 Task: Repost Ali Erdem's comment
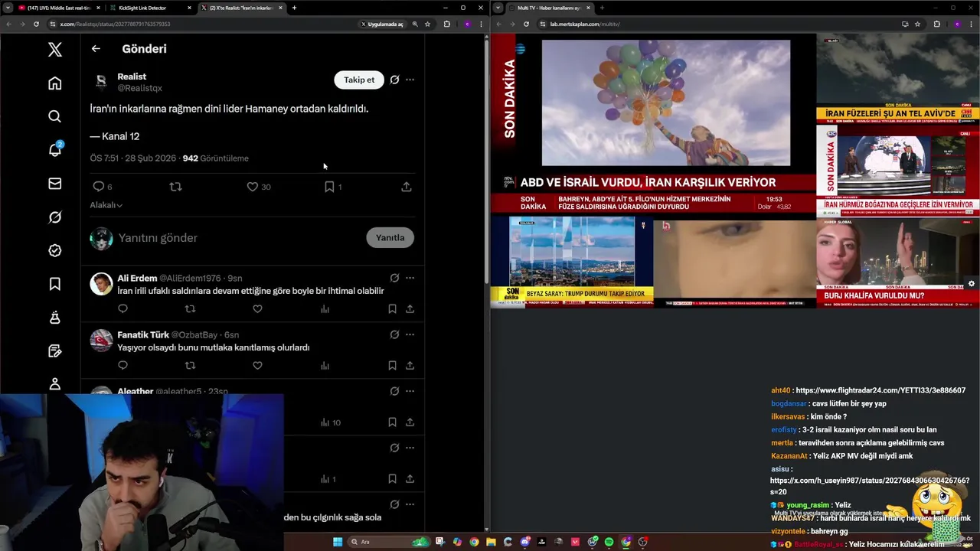(191, 309)
